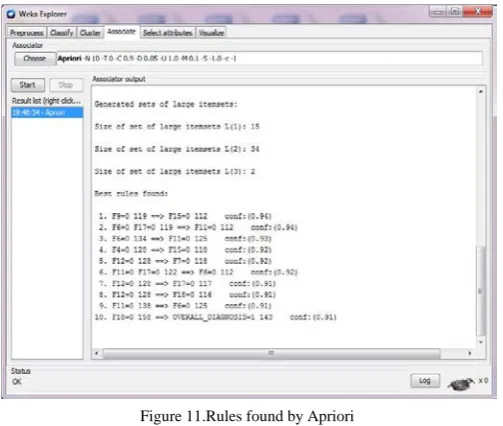Open the Log button
The image size is (503, 426).
coord(425,381)
